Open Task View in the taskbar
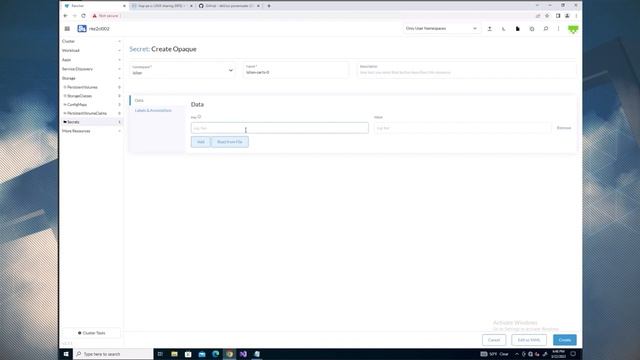The width and height of the screenshot is (640, 360). tap(160, 354)
